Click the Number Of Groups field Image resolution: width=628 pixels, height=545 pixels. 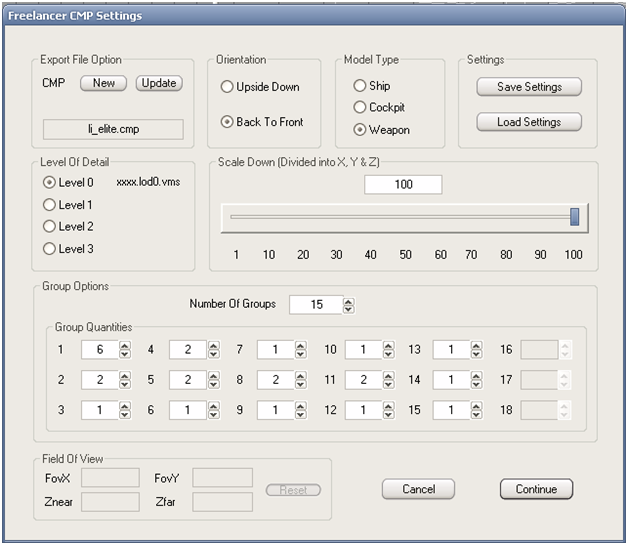316,305
